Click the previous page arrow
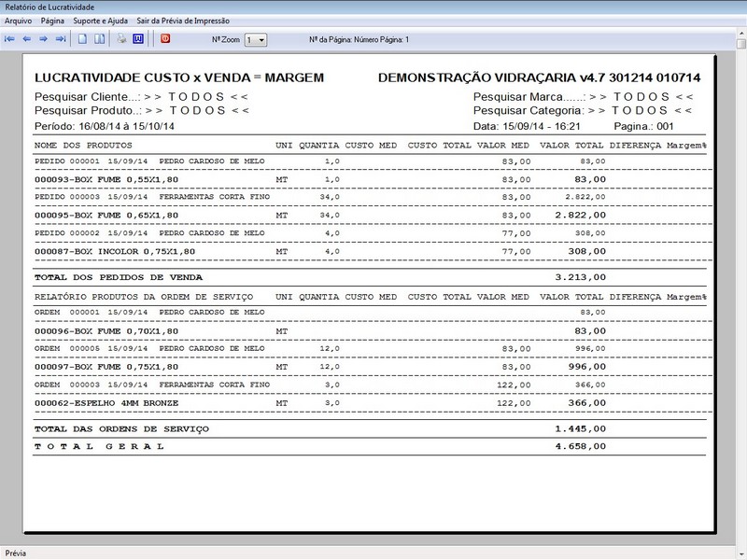The height and width of the screenshot is (560, 747). coord(26,39)
